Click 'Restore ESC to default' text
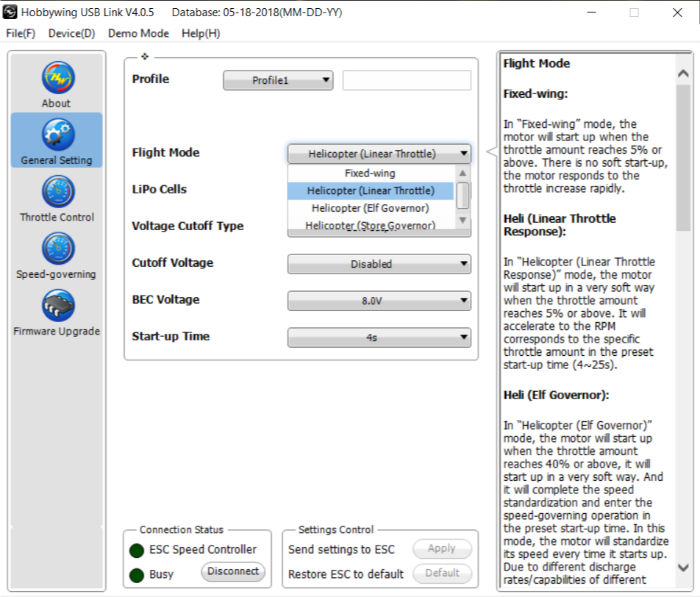The image size is (700, 597). click(x=346, y=573)
